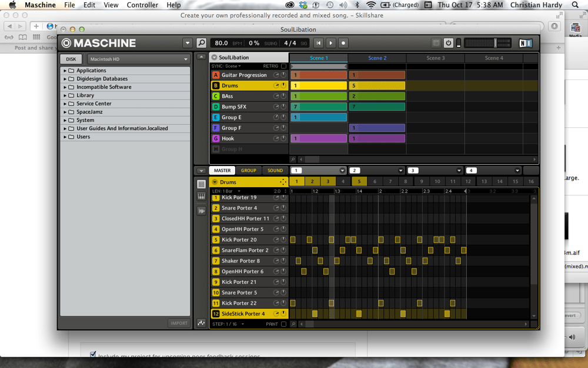Viewport: 588px width, 368px height.
Task: Open the Maschine header dropdown menu
Action: tap(188, 43)
